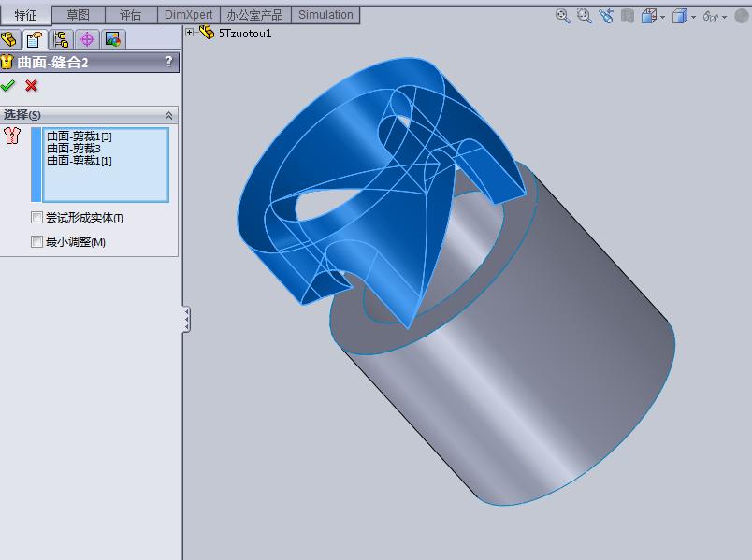The width and height of the screenshot is (752, 560).
Task: Click the appearance sphere icon
Action: (742, 16)
